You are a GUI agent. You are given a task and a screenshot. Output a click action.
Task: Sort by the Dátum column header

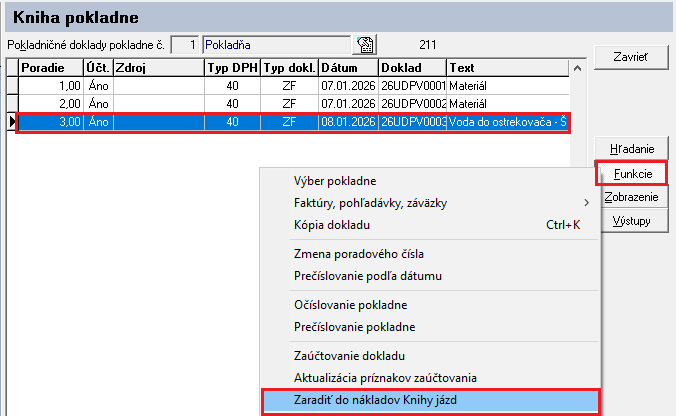(347, 68)
